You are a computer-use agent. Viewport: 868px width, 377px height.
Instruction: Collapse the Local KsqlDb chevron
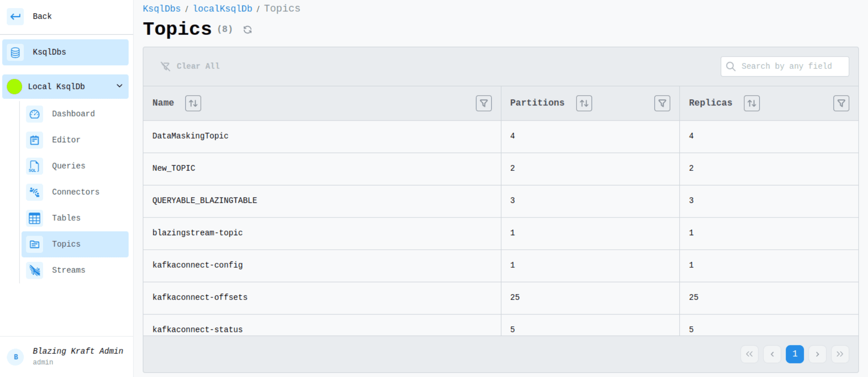(x=119, y=86)
